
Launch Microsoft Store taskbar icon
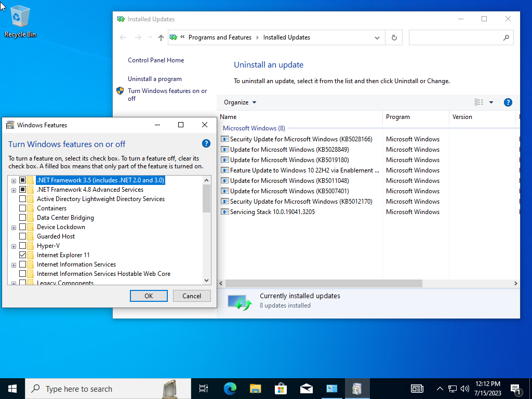coord(281,389)
